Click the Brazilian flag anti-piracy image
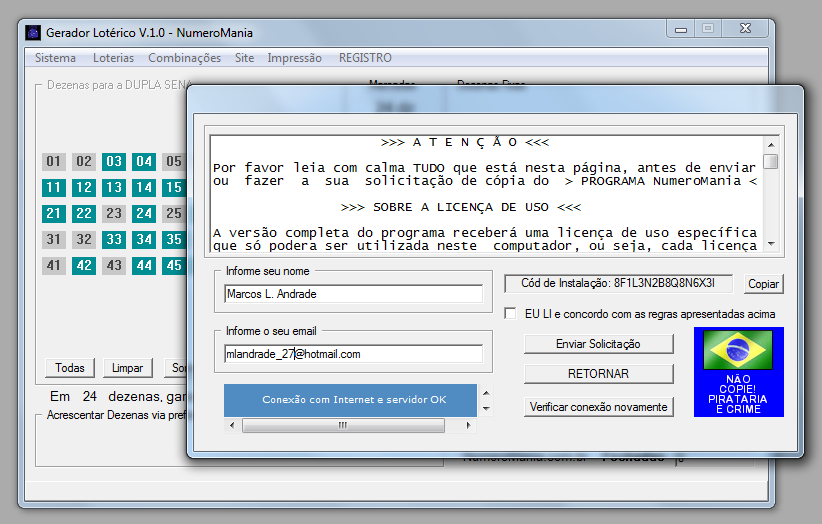Screen dimensions: 822x524 [739, 372]
